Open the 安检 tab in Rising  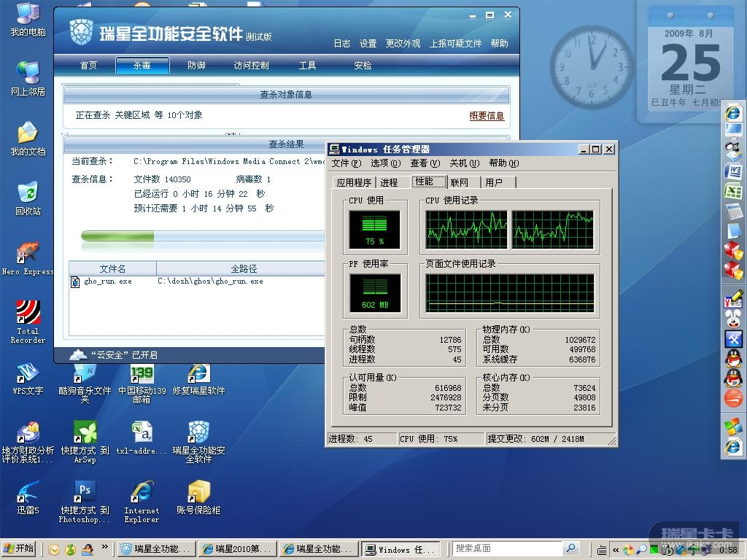click(363, 65)
